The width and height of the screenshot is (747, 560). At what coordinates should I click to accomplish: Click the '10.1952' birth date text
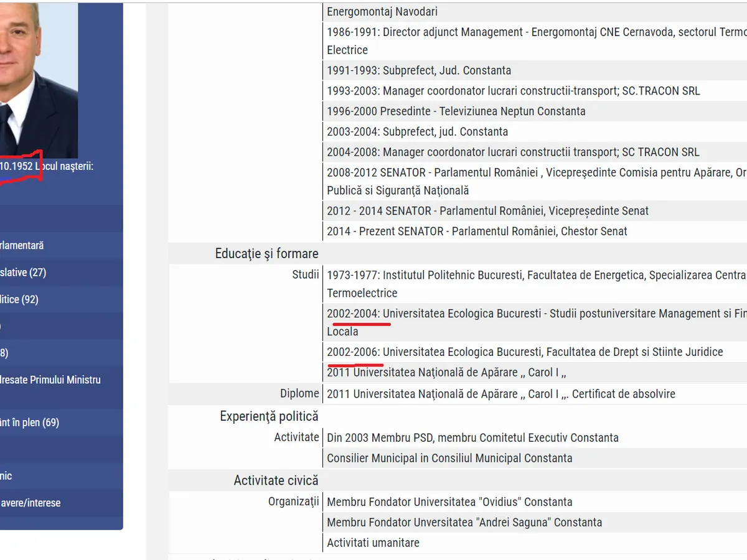pos(16,166)
